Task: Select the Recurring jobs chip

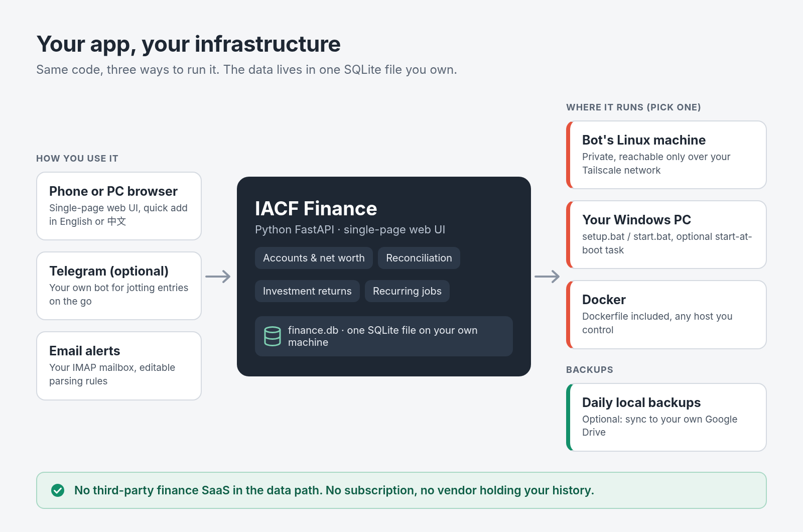Action: pos(407,291)
